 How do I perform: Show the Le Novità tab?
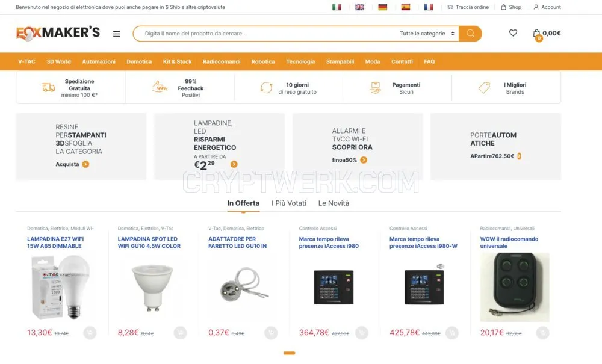(334, 203)
